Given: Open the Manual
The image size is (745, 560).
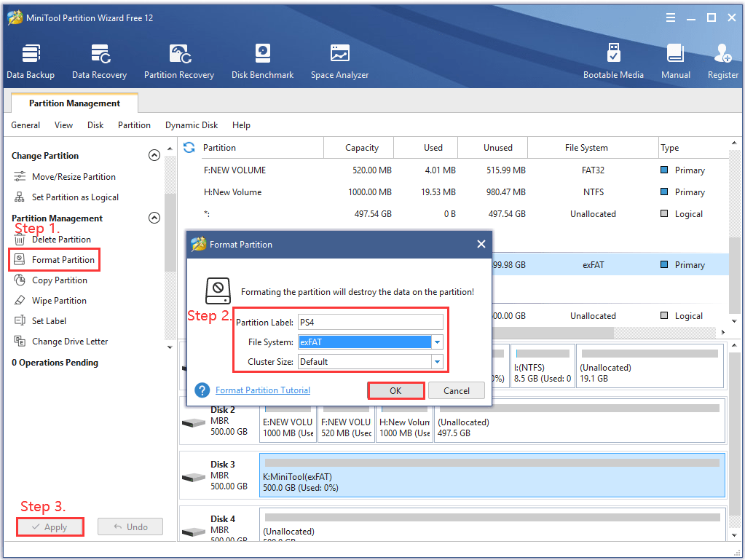Looking at the screenshot, I should [x=676, y=61].
